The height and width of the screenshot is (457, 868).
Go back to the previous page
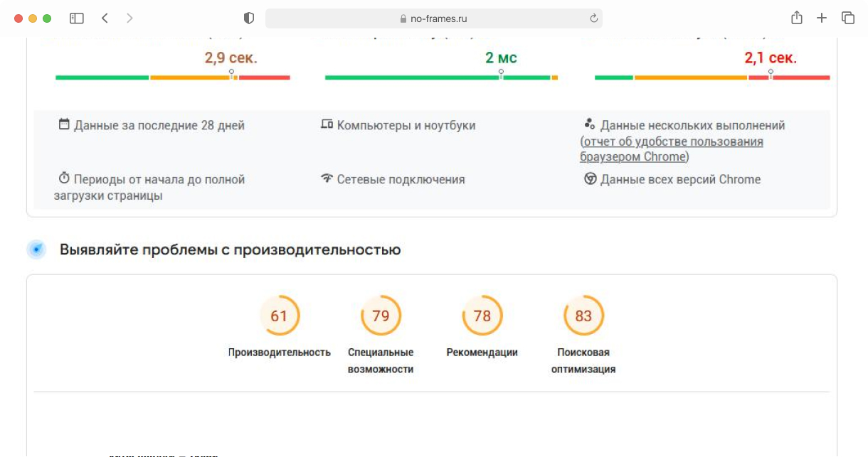(105, 18)
